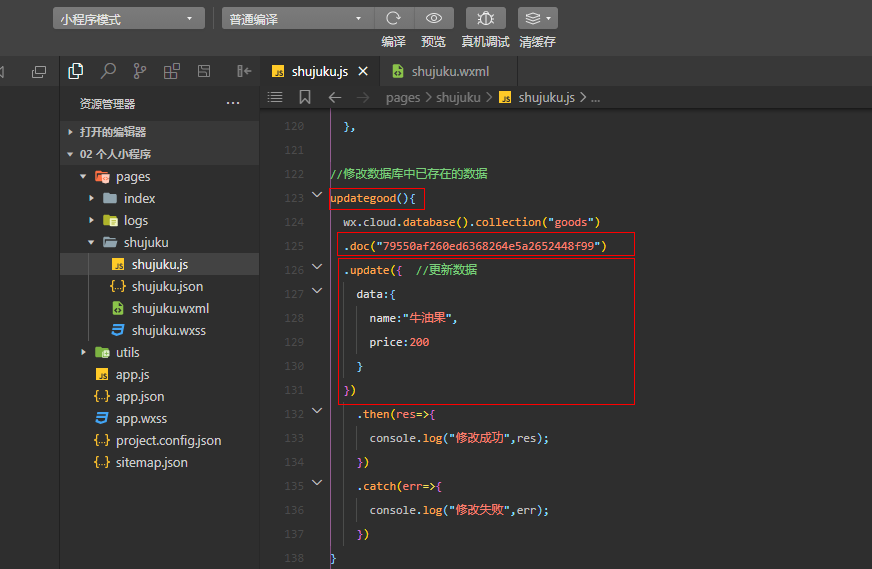Image resolution: width=872 pixels, height=569 pixels.
Task: Open the explorer more actions ellipsis
Action: [x=233, y=103]
